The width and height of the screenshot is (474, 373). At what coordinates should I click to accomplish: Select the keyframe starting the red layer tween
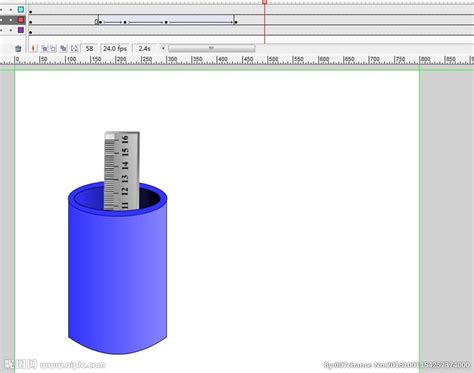pyautogui.click(x=100, y=22)
